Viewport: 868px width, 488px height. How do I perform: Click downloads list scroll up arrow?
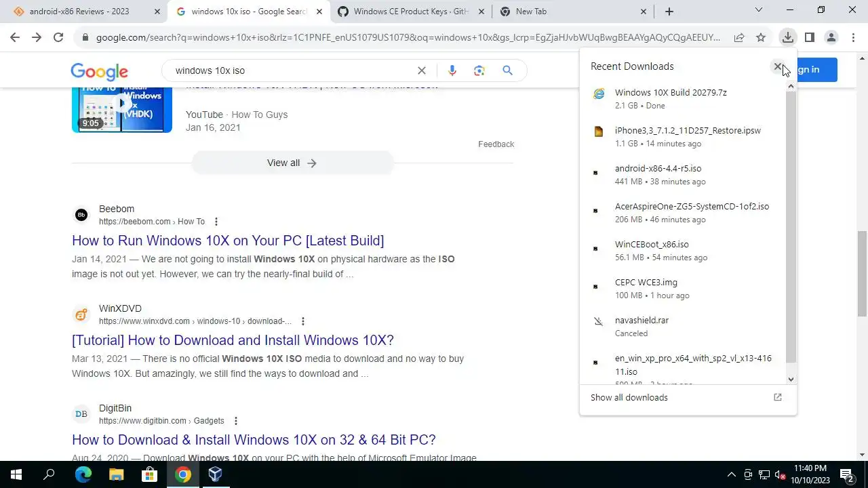791,87
